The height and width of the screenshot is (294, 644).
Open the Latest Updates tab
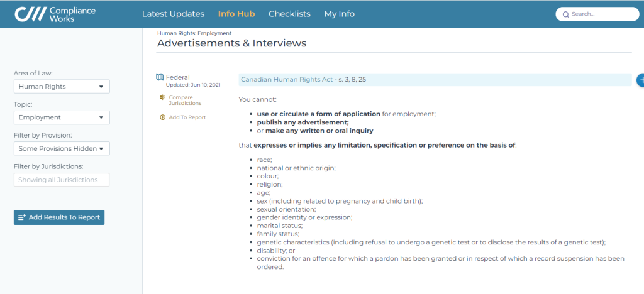click(x=173, y=14)
